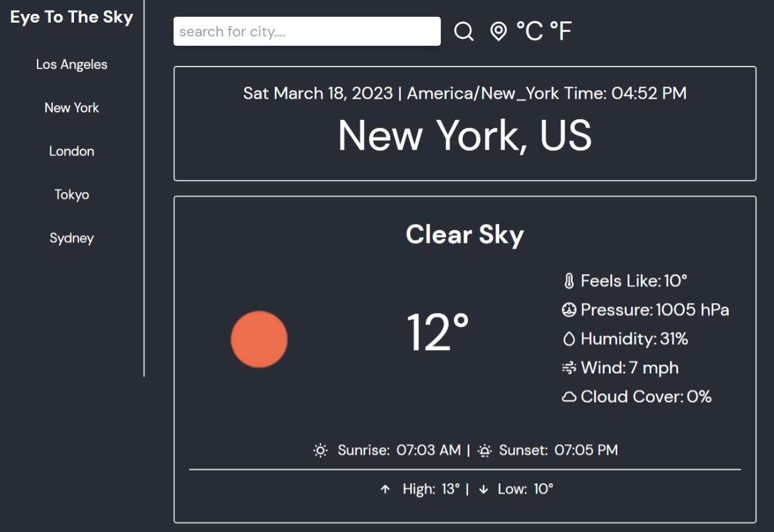Click the wind icon
The width and height of the screenshot is (774, 532).
[569, 368]
